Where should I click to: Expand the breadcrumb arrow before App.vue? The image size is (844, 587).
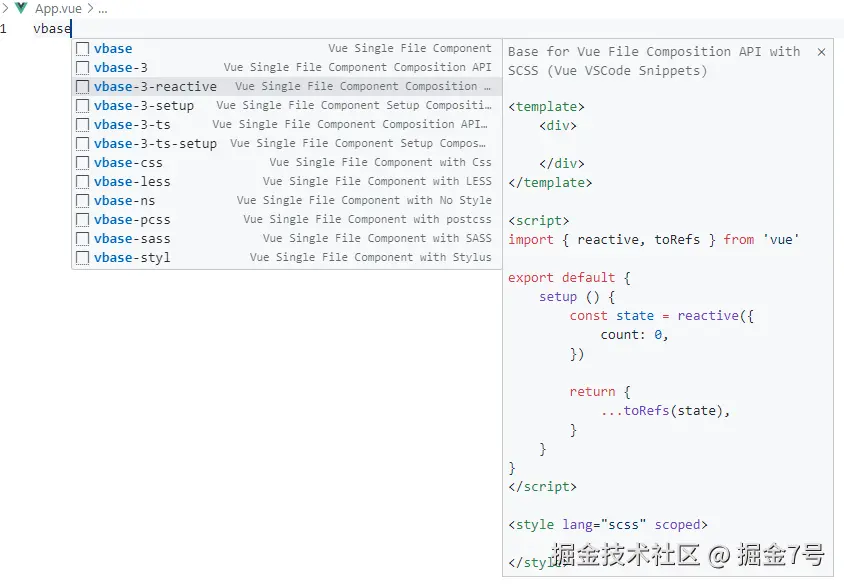5,8
